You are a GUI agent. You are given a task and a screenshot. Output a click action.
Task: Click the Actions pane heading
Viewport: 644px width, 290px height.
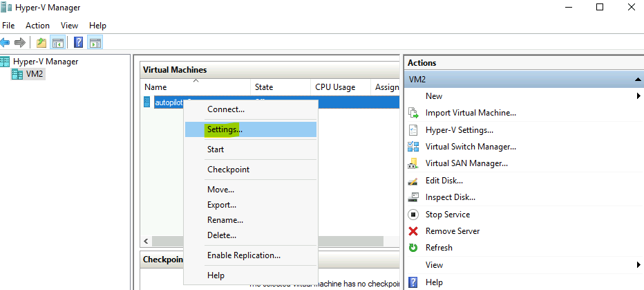422,63
